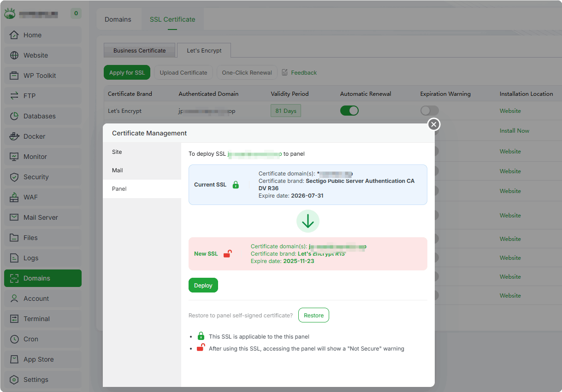Click the expire date 2025-11-23
This screenshot has width=562, height=392.
tap(299, 261)
